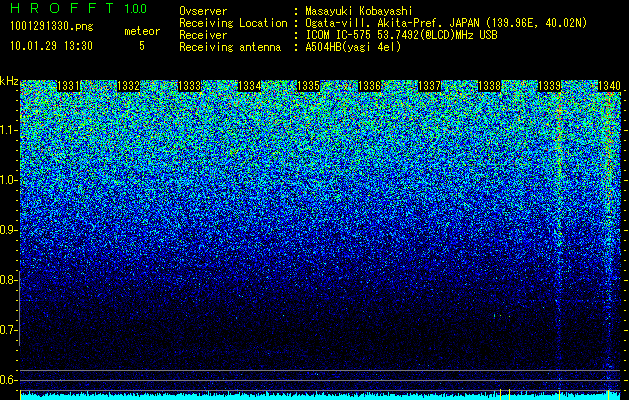Click the 1.0 frequency axis label

(9, 181)
